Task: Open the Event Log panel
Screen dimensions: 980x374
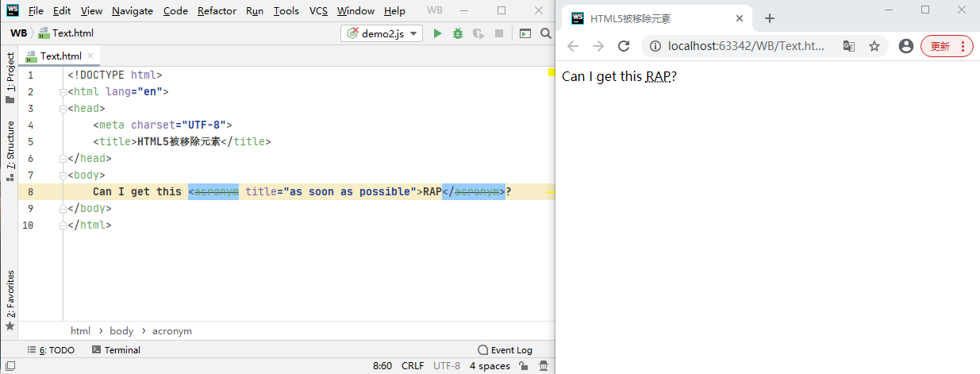Action: (x=505, y=350)
